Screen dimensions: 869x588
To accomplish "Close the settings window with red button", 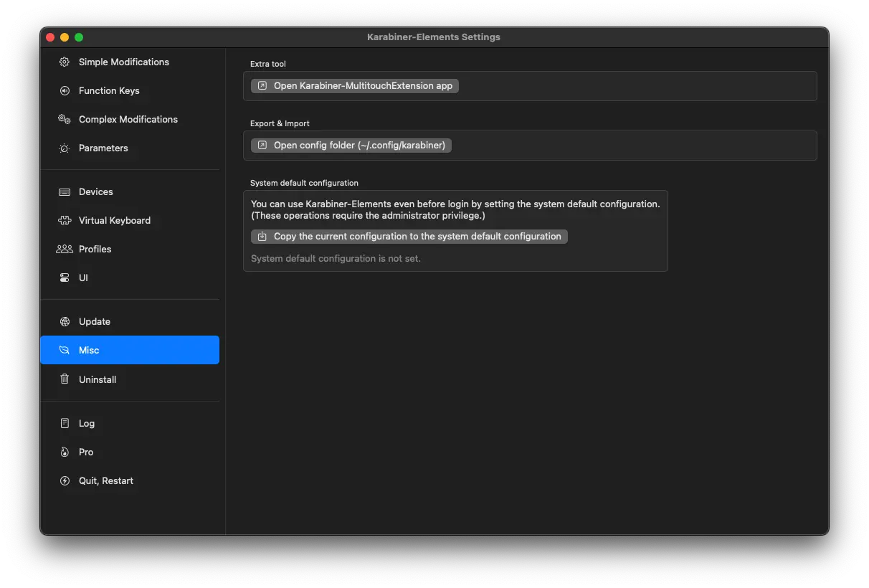I will (50, 37).
